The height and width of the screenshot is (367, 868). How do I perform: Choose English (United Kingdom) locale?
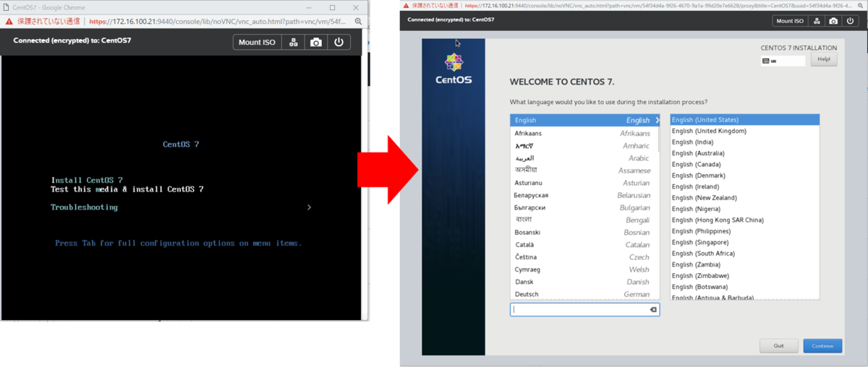click(744, 131)
